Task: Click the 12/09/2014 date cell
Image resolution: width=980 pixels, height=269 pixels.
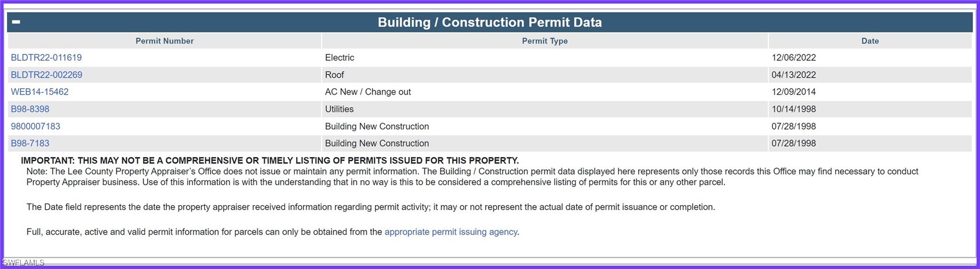Action: tap(870, 92)
